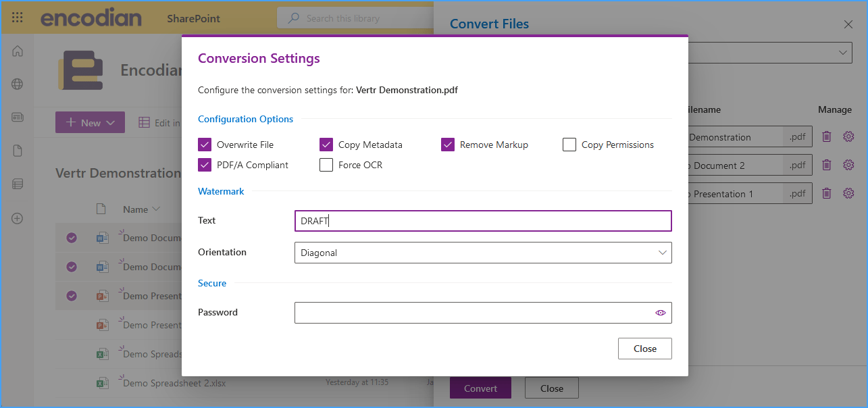Select the globe icon in the sidebar

pos(17,84)
